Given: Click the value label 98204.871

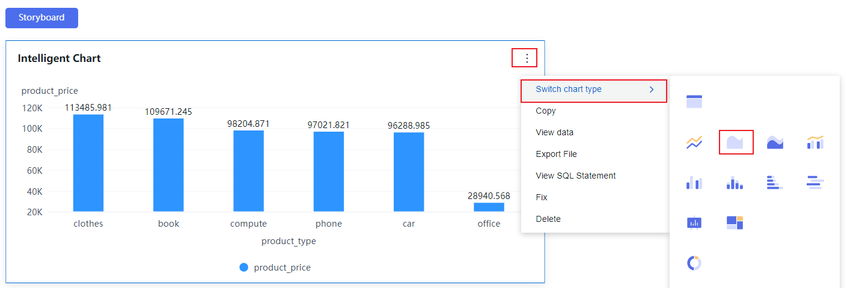Looking at the screenshot, I should click(248, 124).
